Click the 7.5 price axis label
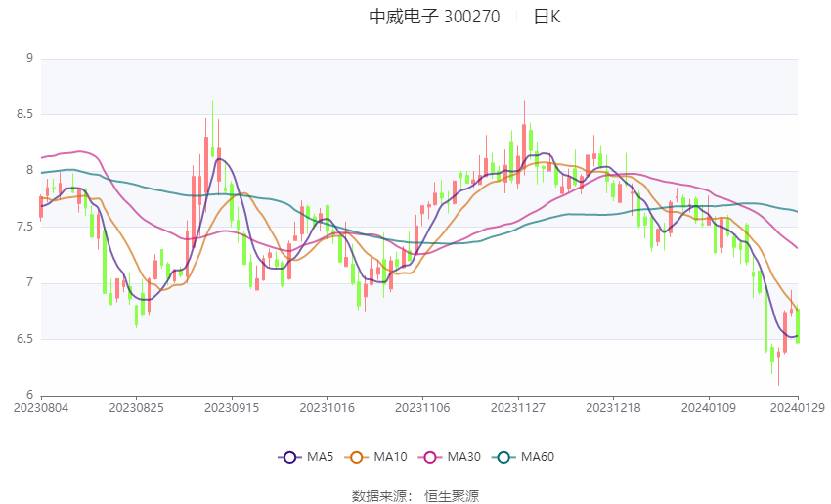 [x=24, y=227]
